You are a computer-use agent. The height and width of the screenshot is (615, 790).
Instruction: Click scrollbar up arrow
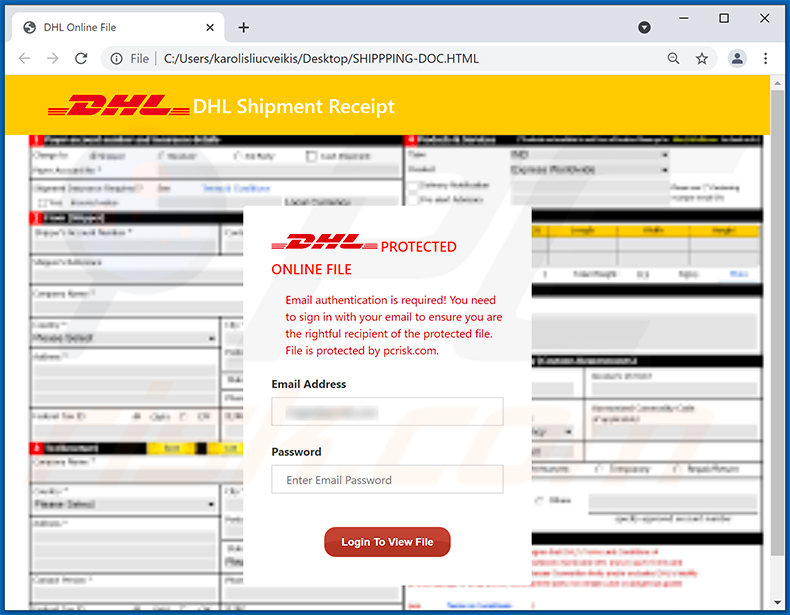(x=777, y=83)
